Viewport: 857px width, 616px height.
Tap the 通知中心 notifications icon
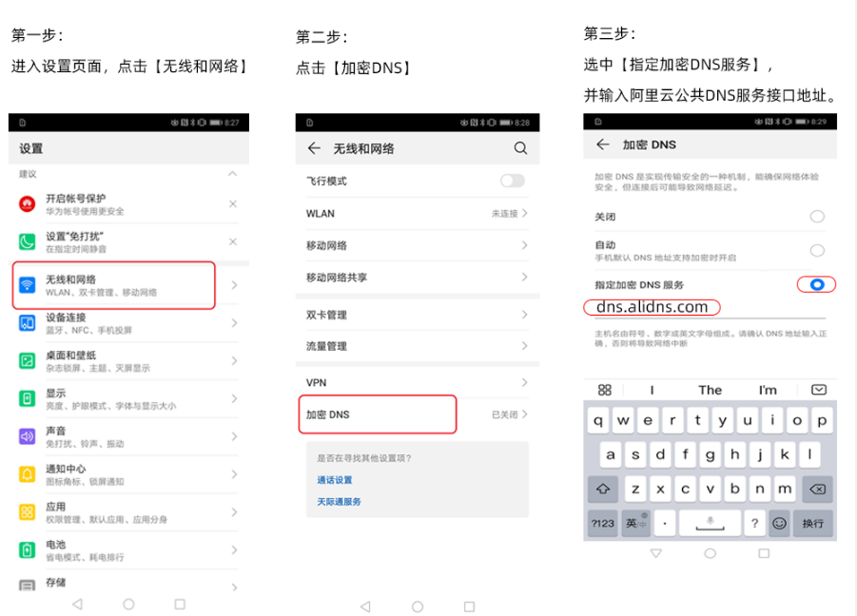(27, 472)
